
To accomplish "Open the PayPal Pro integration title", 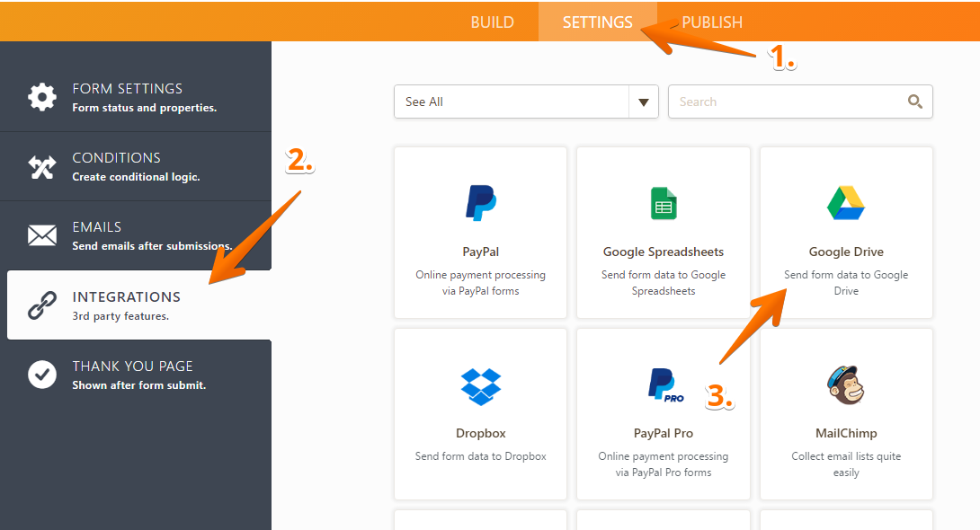I will click(x=664, y=433).
